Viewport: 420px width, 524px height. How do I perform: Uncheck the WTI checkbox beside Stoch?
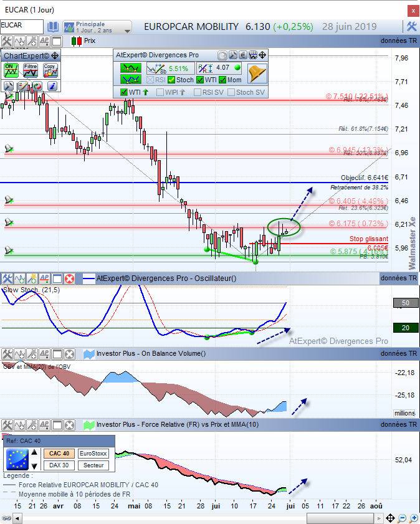(200, 80)
